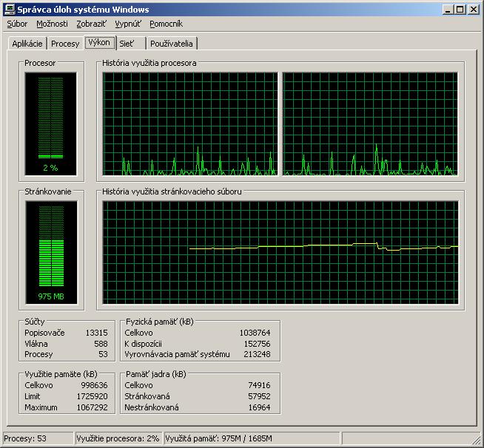Click Využitie pamäte Celkovo value 998636
The width and height of the screenshot is (484, 448).
[95, 385]
